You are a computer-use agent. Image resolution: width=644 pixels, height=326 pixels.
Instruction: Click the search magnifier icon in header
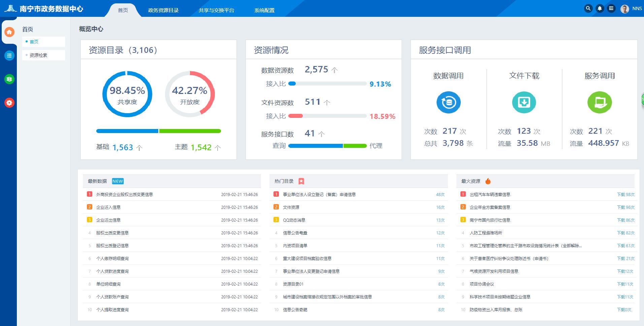(588, 8)
